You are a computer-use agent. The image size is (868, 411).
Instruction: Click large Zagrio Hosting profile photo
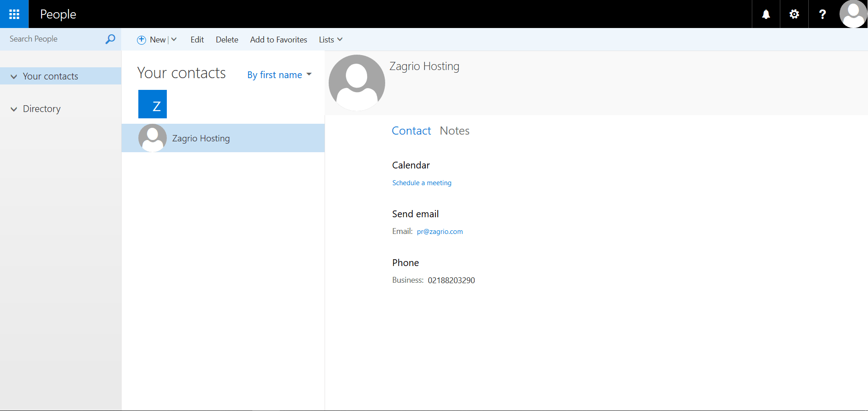357,83
